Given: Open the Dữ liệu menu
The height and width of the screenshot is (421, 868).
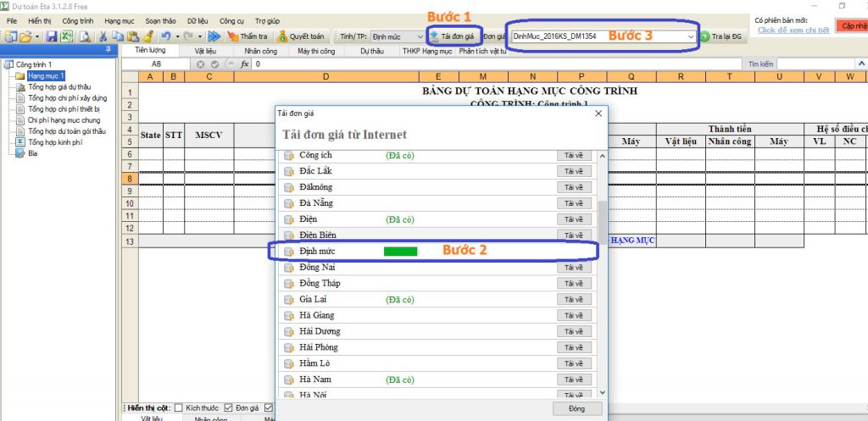Looking at the screenshot, I should point(198,21).
